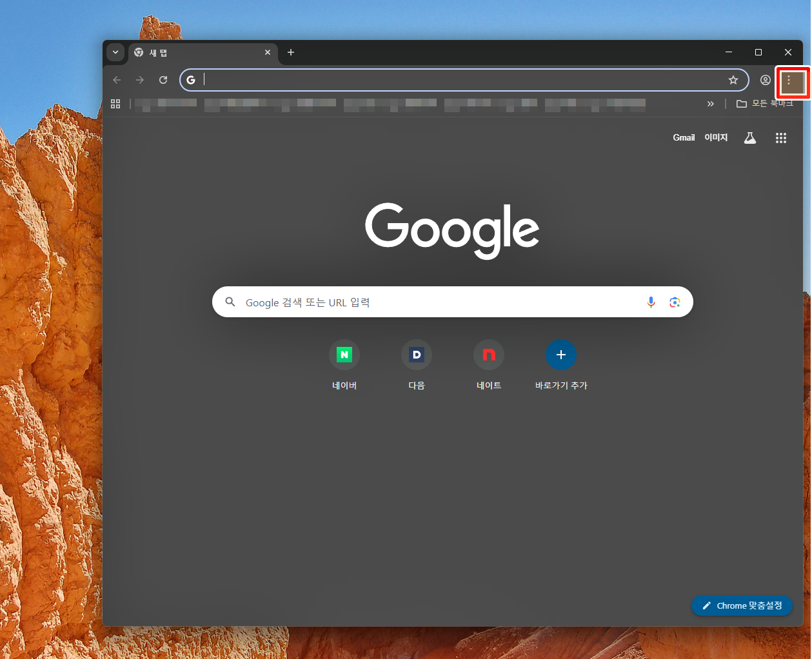Image resolution: width=812 pixels, height=659 pixels.
Task: Open Search Labs flask icon
Action: pos(749,137)
